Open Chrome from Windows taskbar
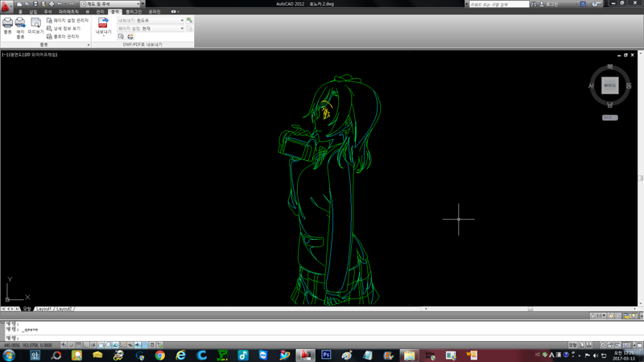 pos(159,355)
